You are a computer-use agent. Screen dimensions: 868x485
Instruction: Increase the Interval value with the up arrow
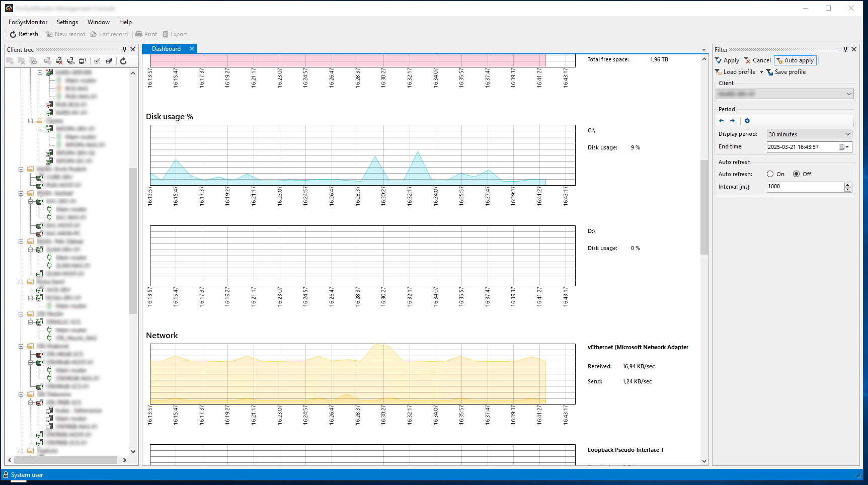(x=848, y=185)
